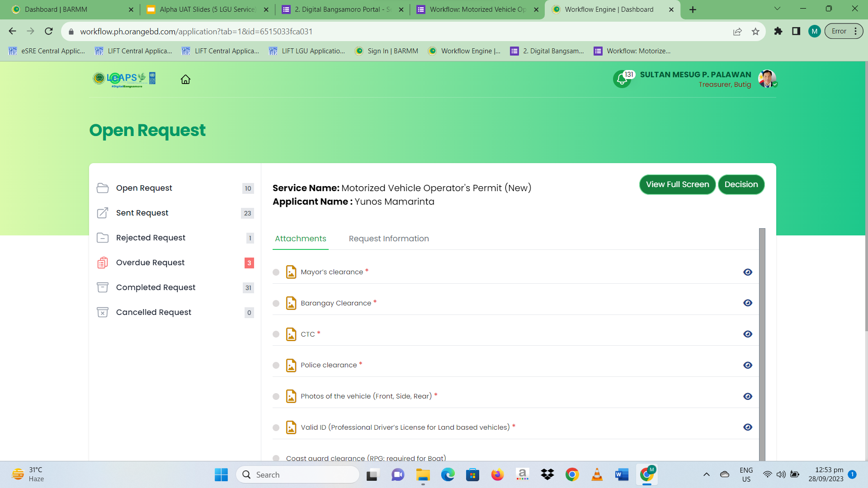Viewport: 868px width, 488px height.
Task: Click View Full Screen button
Action: pos(677,184)
